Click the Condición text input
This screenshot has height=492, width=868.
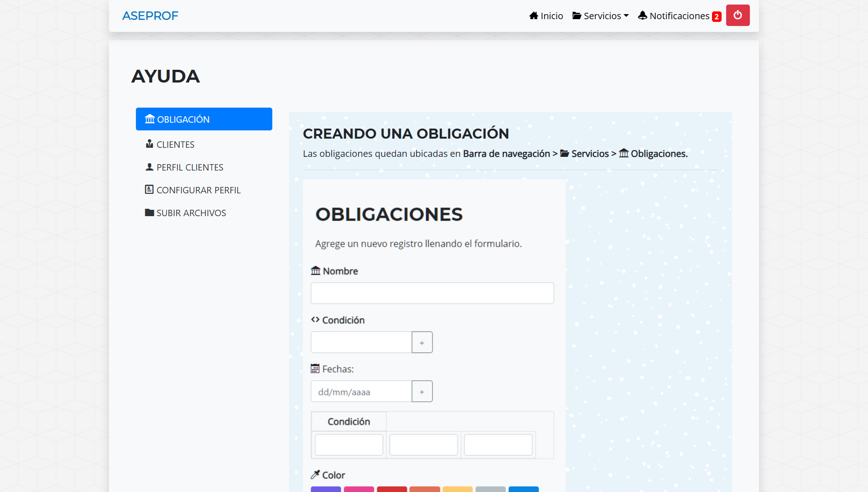(361, 342)
